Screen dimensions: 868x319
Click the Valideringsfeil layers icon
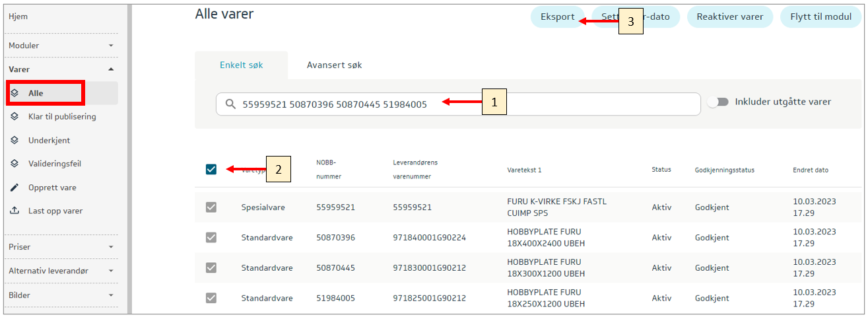click(x=15, y=164)
